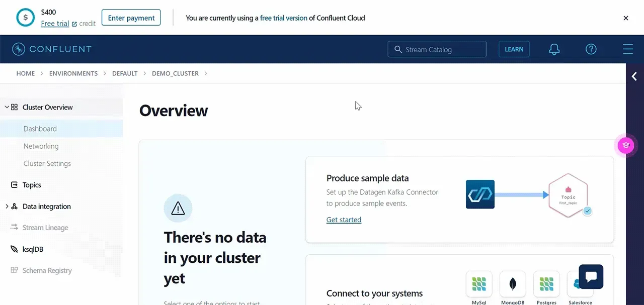Open the notifications bell icon
644x305 pixels.
coord(554,49)
